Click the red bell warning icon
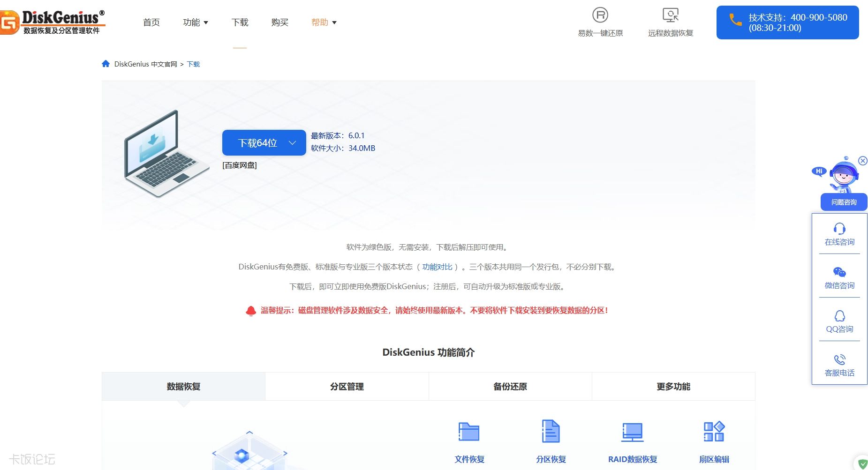 click(x=251, y=311)
